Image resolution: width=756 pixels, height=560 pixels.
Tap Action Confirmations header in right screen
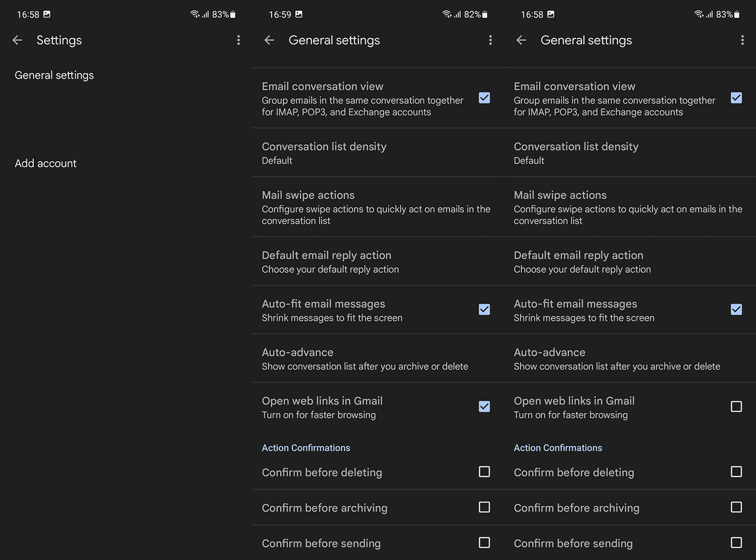558,447
